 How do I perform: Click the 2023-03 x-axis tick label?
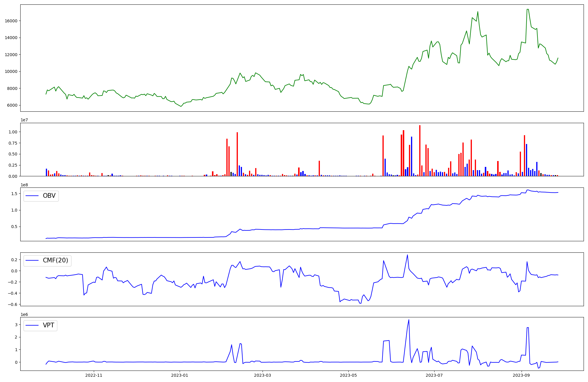click(x=262, y=375)
